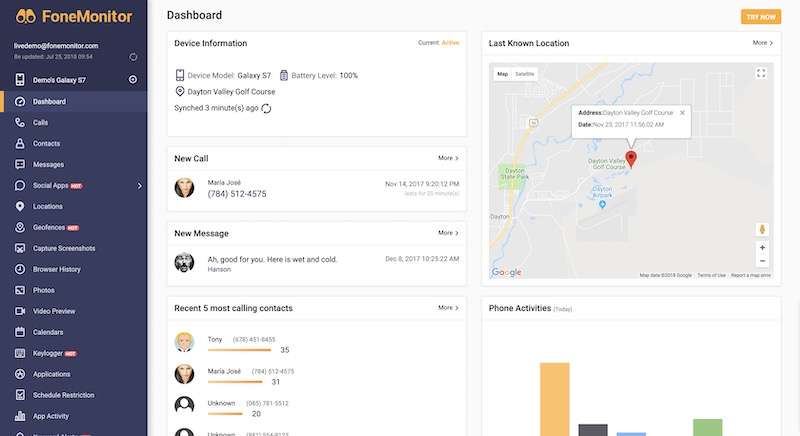The width and height of the screenshot is (800, 436).
Task: Expand More in New Call panel
Action: (x=448, y=158)
